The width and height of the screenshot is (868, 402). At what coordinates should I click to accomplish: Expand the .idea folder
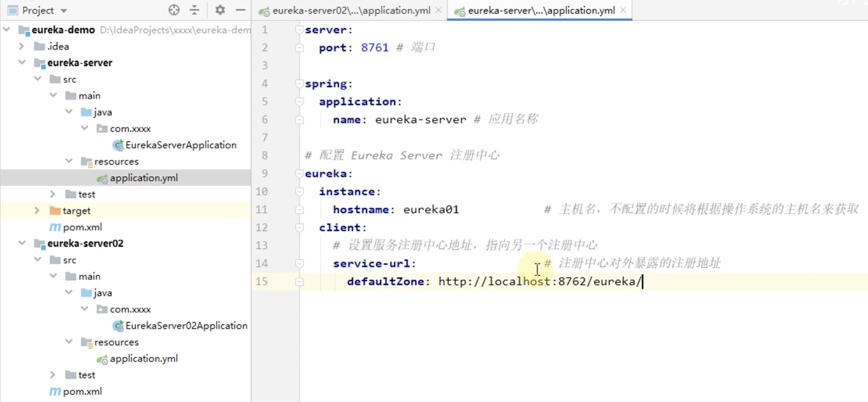pyautogui.click(x=21, y=46)
